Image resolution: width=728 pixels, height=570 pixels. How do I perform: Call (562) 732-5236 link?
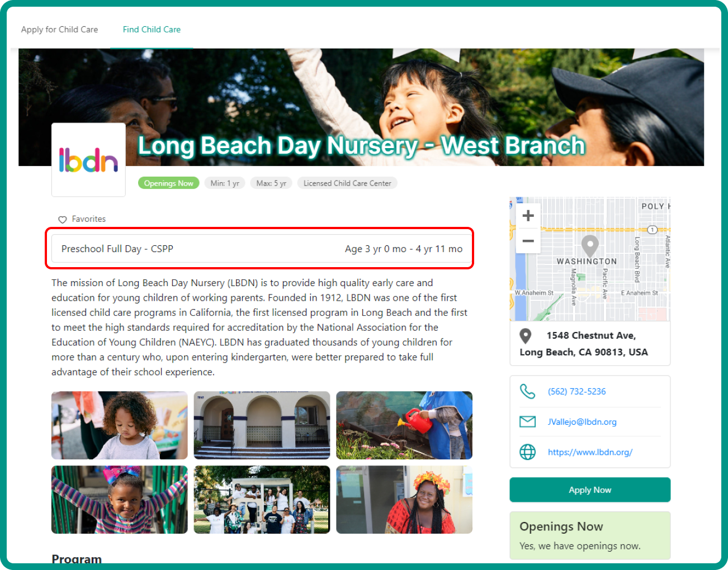[x=576, y=391]
